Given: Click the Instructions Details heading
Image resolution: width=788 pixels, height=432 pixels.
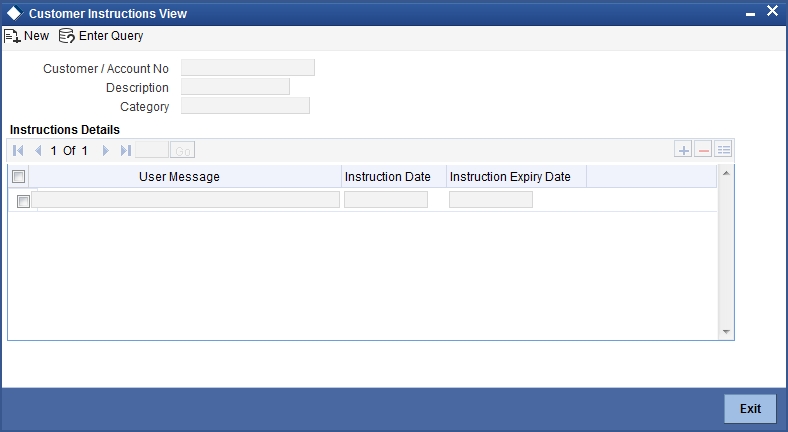Looking at the screenshot, I should pos(65,130).
